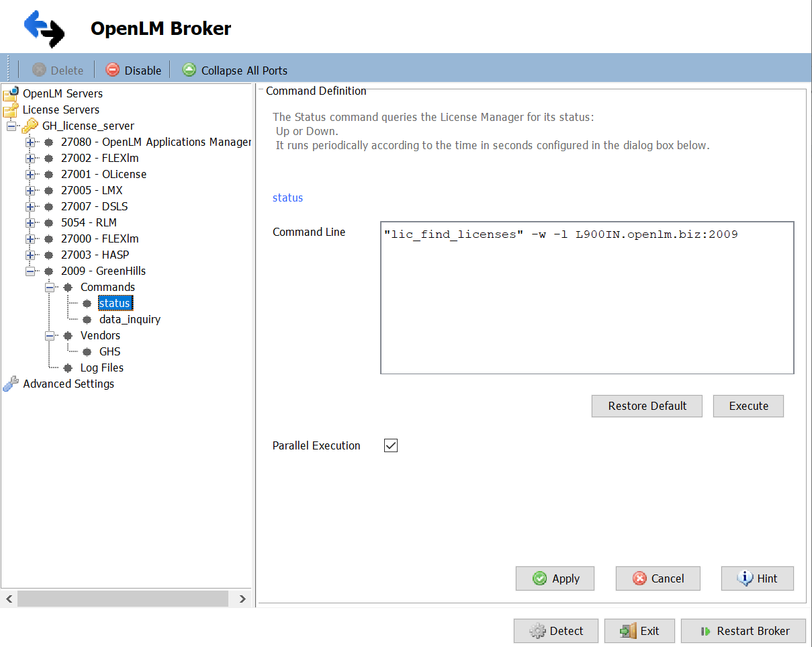Collapse the Commands tree branch

49,287
